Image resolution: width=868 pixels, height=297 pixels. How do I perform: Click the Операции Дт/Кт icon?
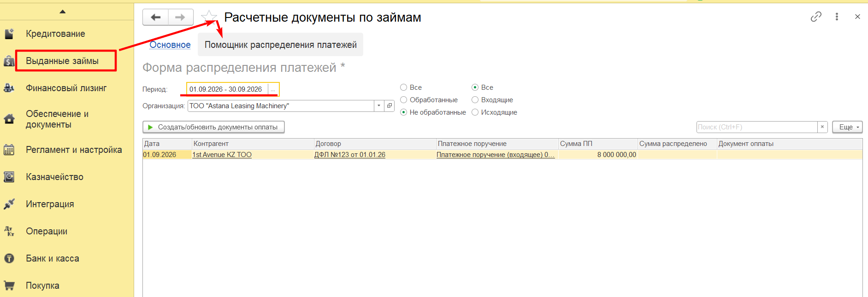(x=9, y=231)
